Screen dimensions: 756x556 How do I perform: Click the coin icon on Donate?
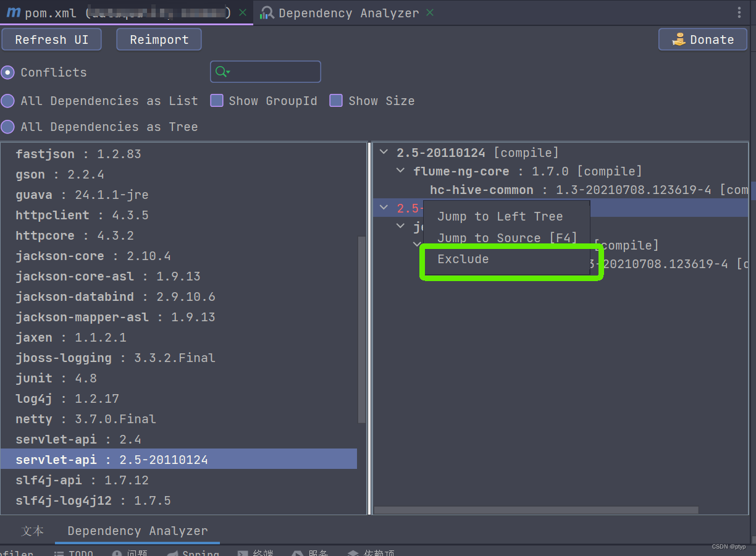(x=679, y=40)
